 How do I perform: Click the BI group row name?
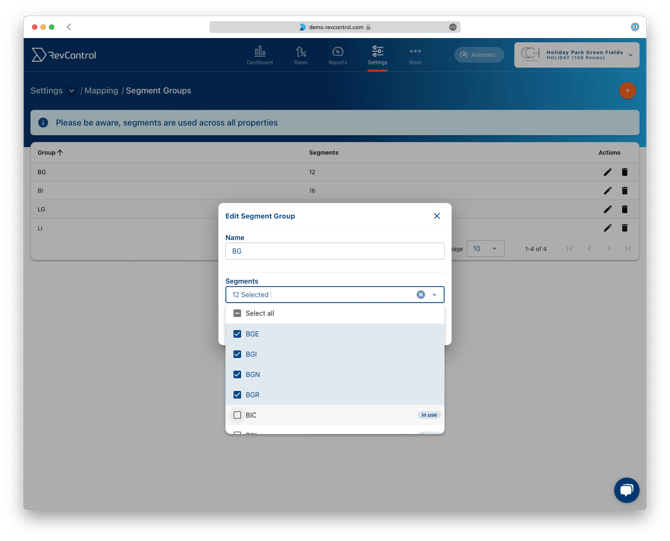pos(40,191)
